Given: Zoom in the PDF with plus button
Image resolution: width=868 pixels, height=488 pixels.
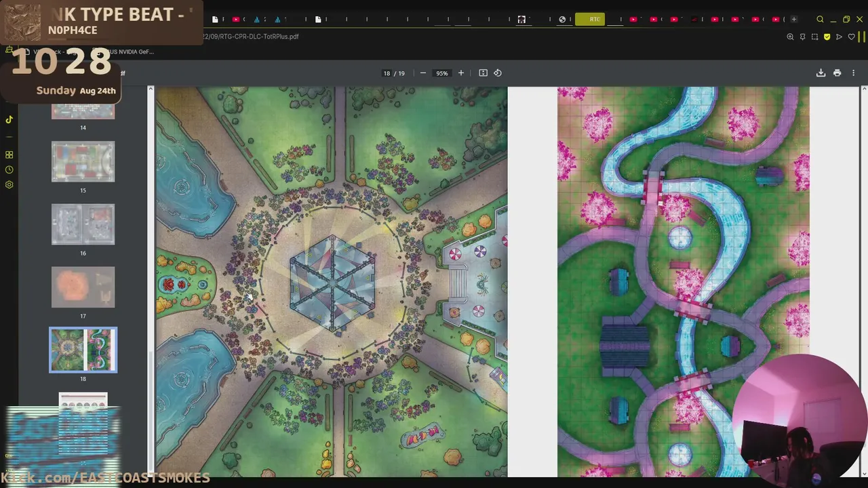Looking at the screenshot, I should (461, 73).
